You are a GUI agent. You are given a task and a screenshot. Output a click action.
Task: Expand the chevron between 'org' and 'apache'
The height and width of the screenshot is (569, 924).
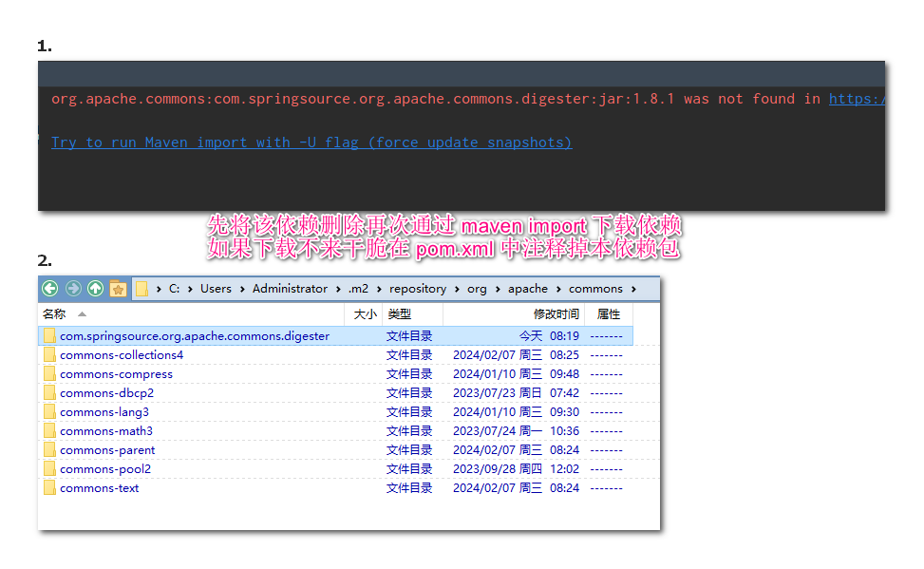pos(498,289)
